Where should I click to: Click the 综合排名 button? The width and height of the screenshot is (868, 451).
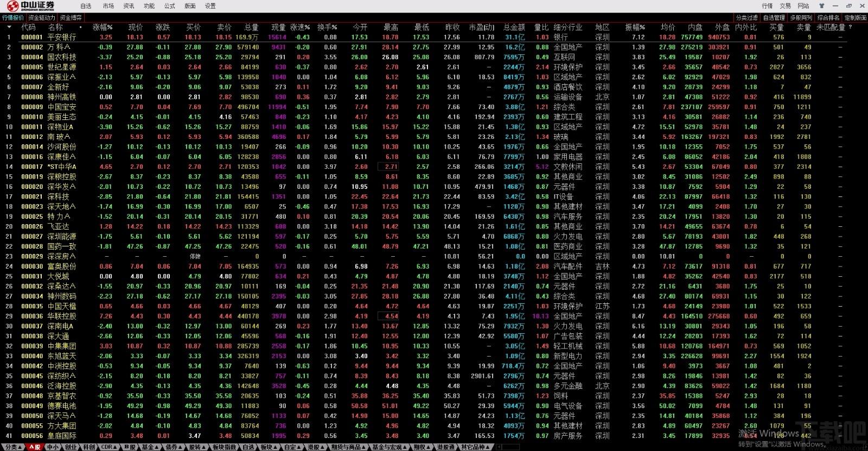coord(828,18)
